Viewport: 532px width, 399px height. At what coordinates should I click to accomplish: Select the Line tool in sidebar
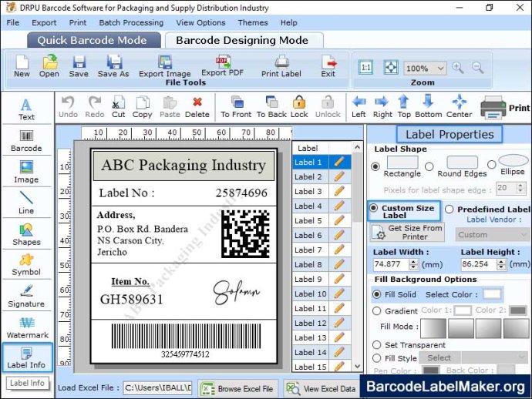coord(26,203)
